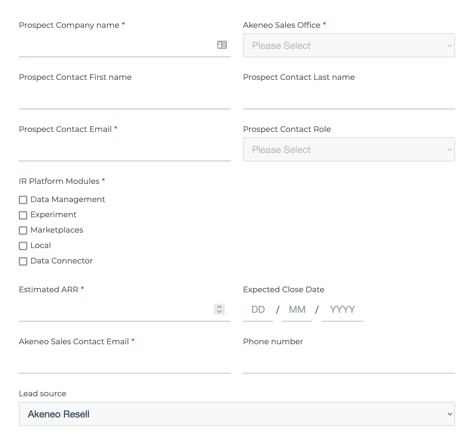This screenshot has height=435, width=472.
Task: Expand the Prospect Contact Role dropdown
Action: [x=349, y=149]
